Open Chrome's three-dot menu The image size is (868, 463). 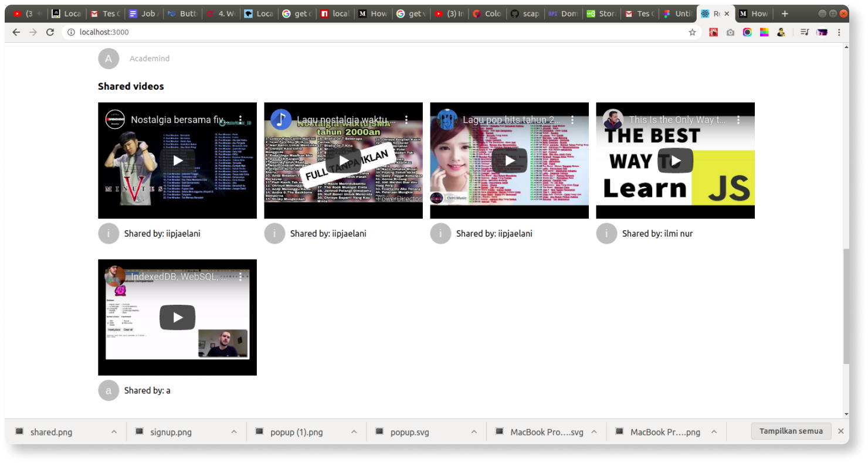(839, 32)
